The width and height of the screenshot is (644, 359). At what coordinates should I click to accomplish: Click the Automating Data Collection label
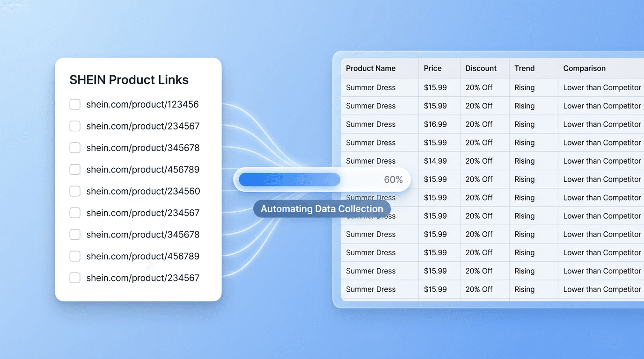tap(322, 208)
